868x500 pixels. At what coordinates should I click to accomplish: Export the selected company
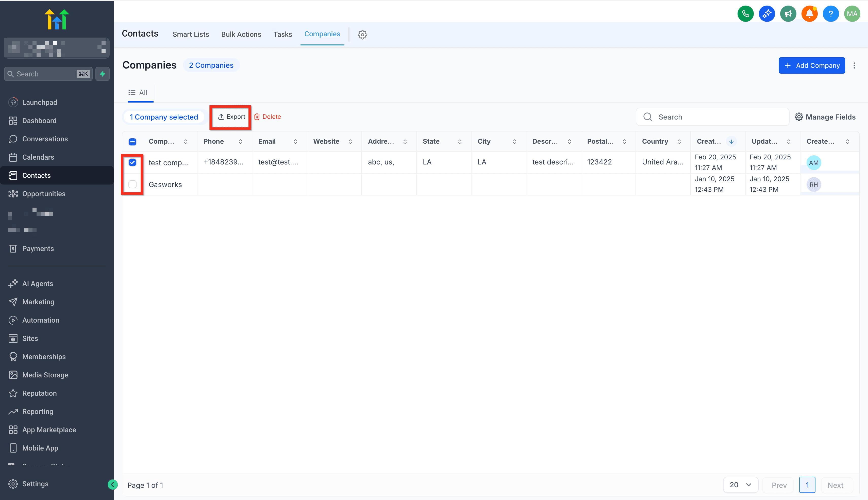231,117
